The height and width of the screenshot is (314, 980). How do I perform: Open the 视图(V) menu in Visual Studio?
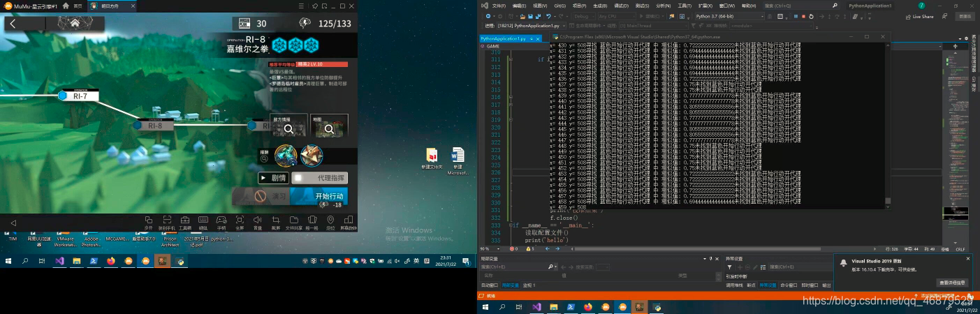(539, 6)
